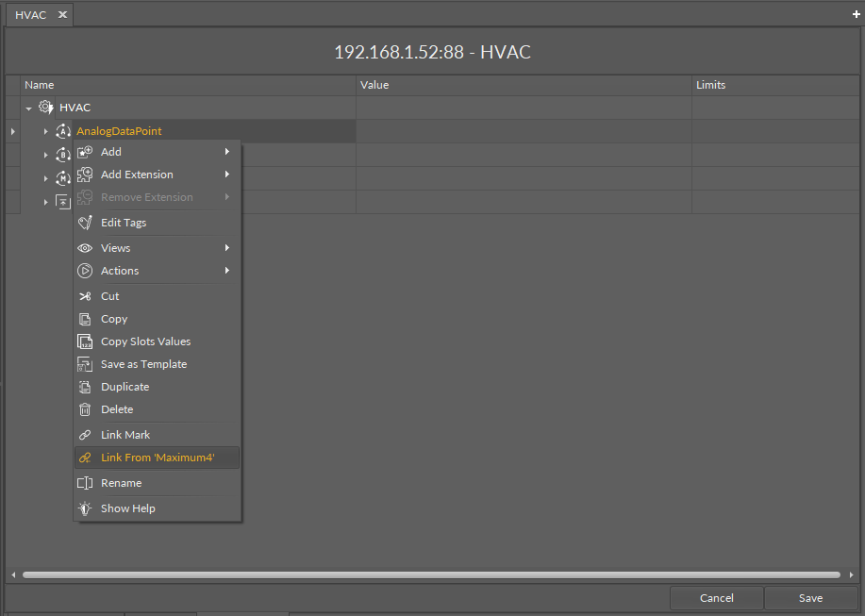The width and height of the screenshot is (865, 616).
Task: Click the row indicator arrow beside AnalogDataPoint
Action: [x=12, y=131]
